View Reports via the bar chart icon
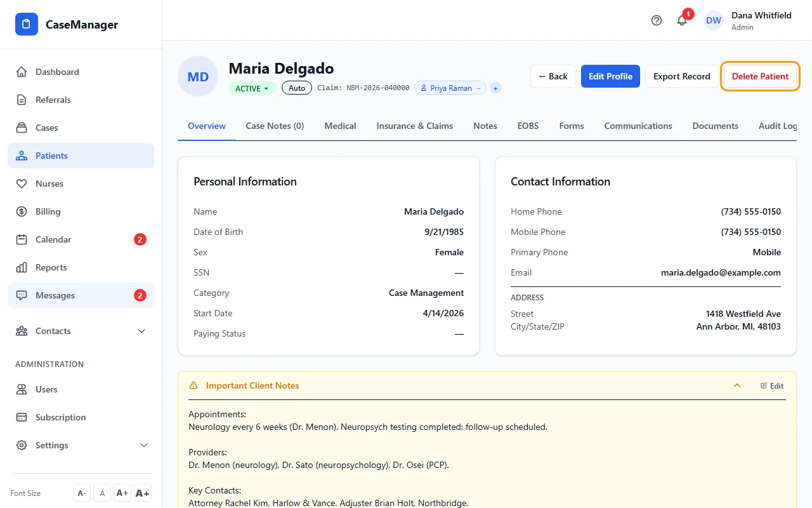 pos(22,267)
